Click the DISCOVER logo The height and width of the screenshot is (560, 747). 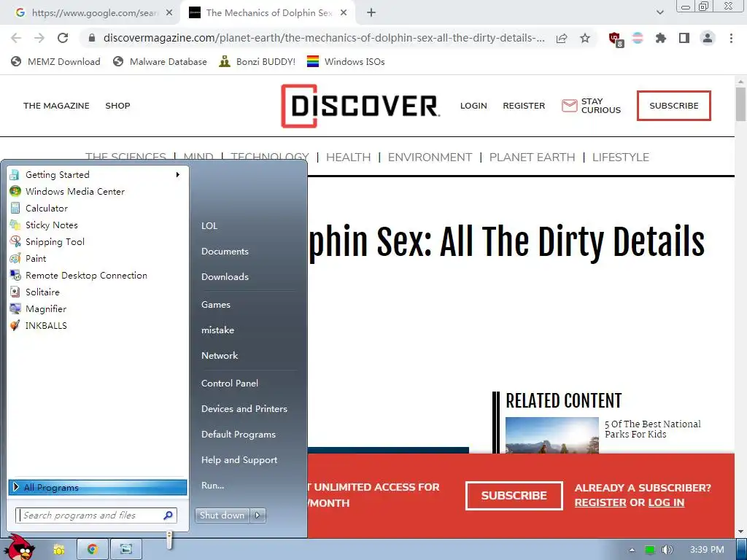click(360, 106)
